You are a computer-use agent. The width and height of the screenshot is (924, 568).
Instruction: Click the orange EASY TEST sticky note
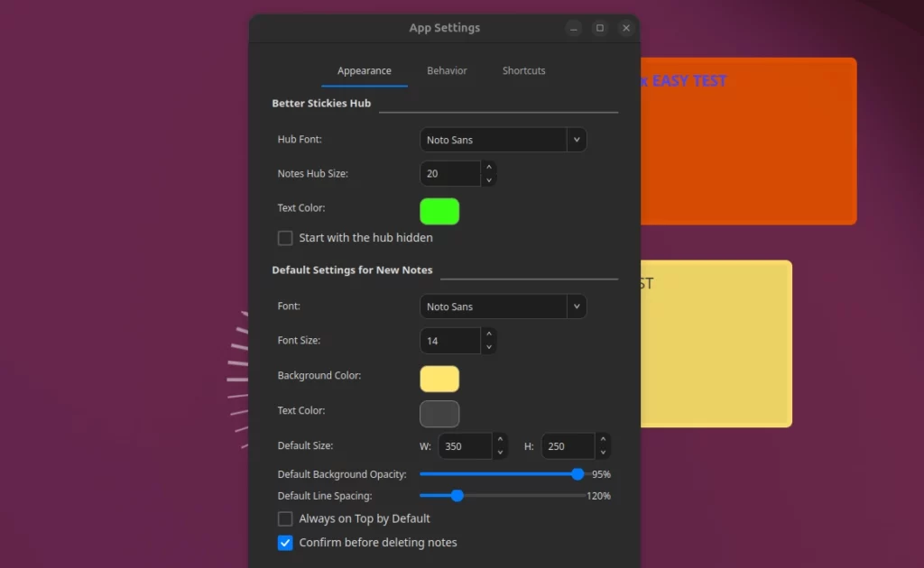748,142
